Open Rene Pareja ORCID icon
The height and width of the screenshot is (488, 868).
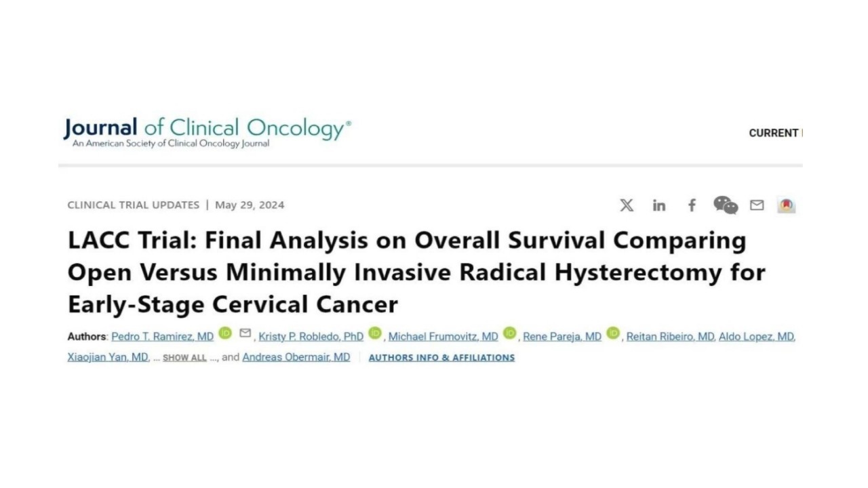tap(613, 333)
